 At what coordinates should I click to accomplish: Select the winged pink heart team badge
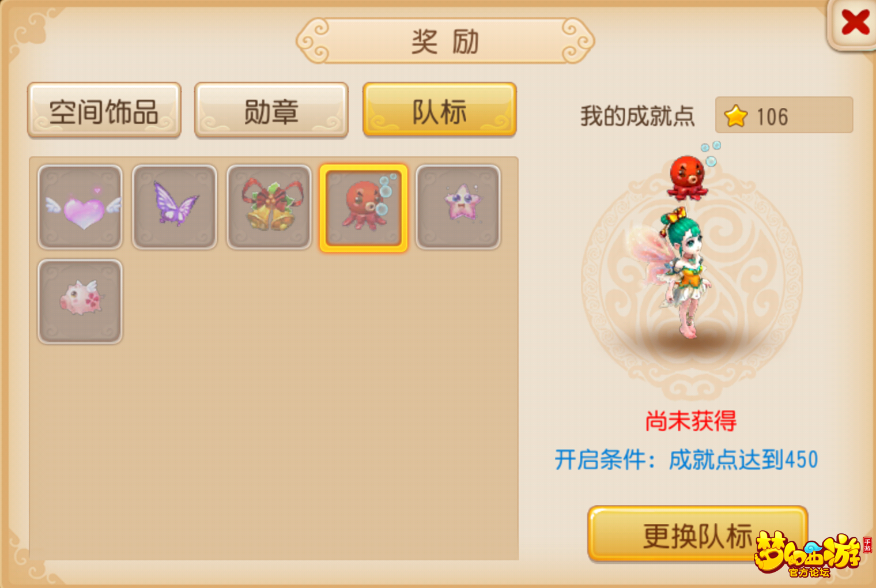(x=80, y=207)
